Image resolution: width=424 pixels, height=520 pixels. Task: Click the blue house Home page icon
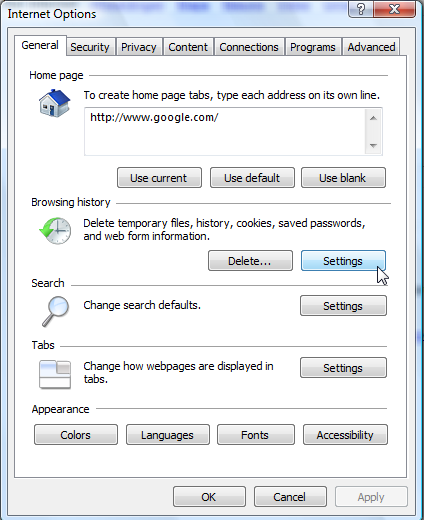pyautogui.click(x=55, y=103)
